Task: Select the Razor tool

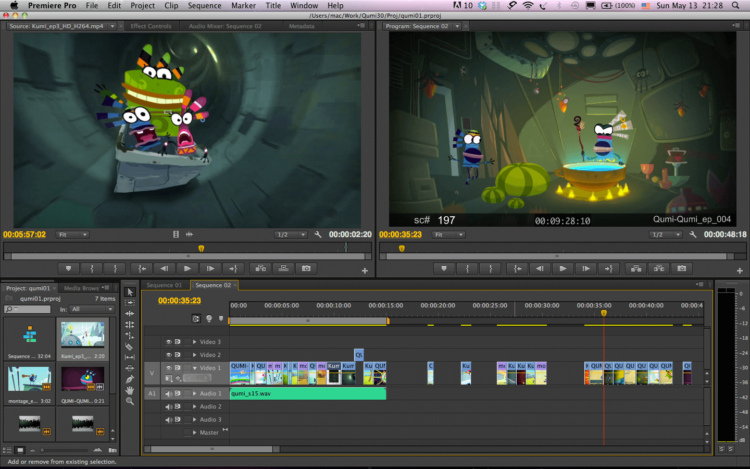Action: tap(130, 347)
